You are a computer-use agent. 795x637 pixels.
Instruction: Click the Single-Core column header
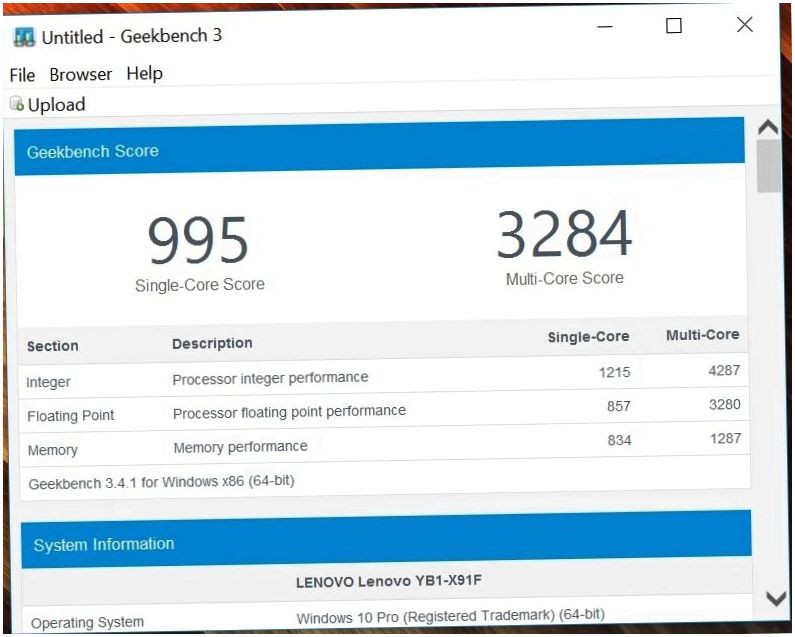pyautogui.click(x=588, y=337)
